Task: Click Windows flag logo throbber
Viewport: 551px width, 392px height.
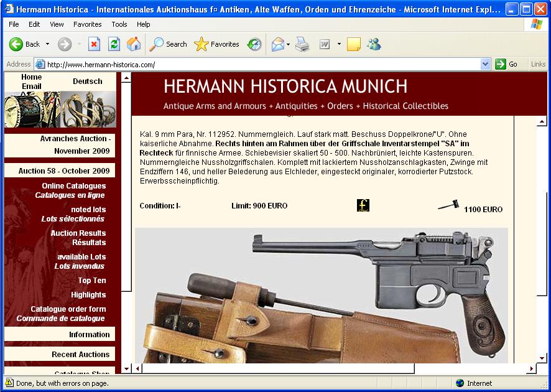Action: [537, 24]
